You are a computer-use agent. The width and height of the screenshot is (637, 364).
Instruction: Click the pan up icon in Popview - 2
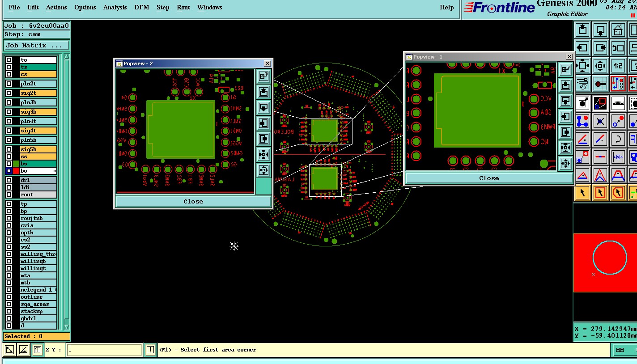[x=263, y=92]
